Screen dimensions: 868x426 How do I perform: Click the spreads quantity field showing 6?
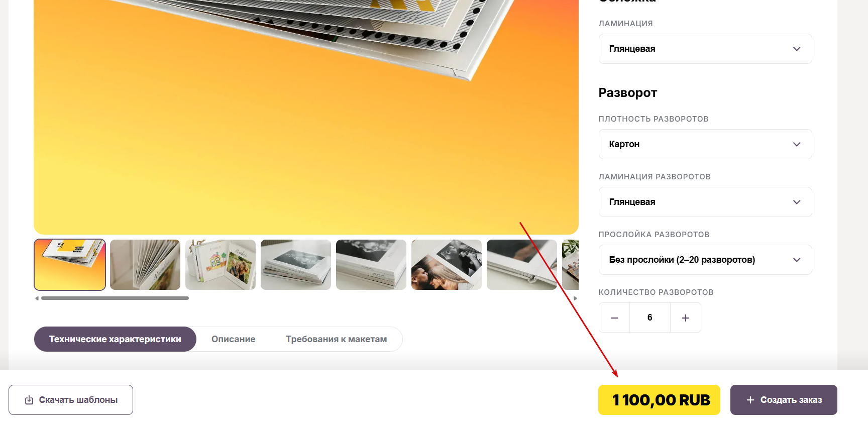(x=650, y=317)
